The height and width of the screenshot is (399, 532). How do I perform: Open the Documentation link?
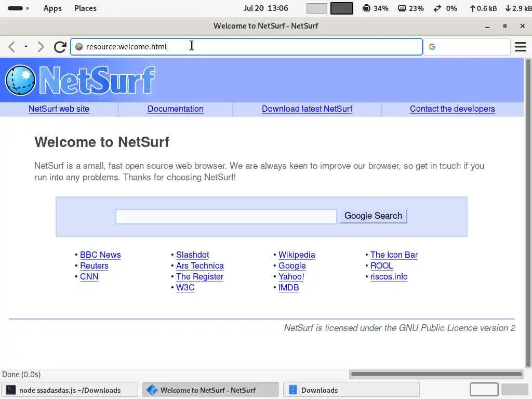176,109
